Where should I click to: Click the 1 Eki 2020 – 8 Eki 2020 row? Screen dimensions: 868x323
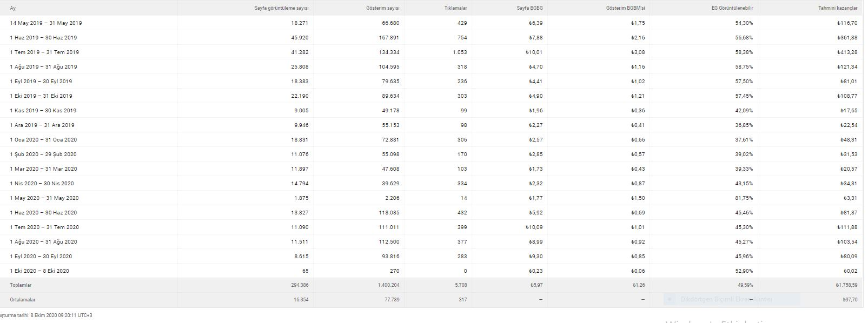[433, 271]
